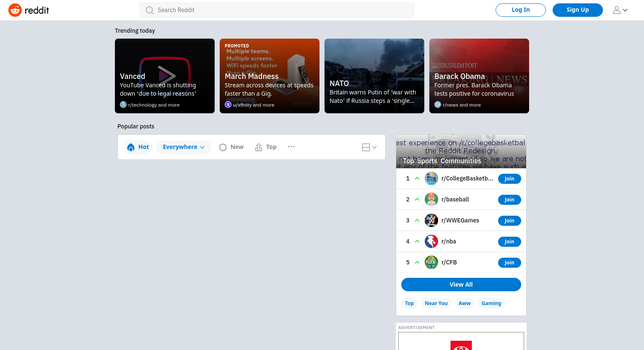Open the March Madness promoted card
644x350 pixels.
(x=270, y=76)
